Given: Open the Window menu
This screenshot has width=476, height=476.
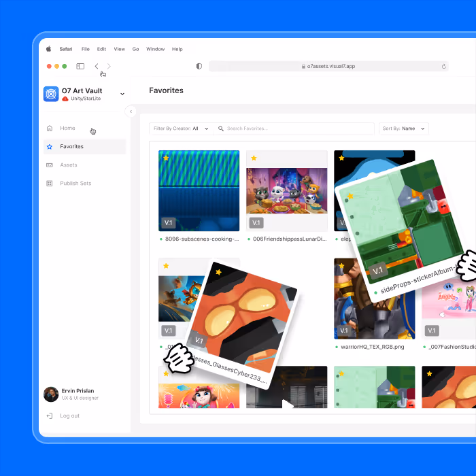Looking at the screenshot, I should click(156, 49).
